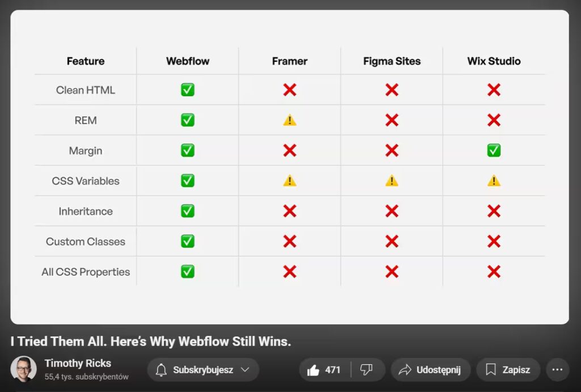This screenshot has height=392, width=581.
Task: Click the Udostępnij share button
Action: [430, 369]
